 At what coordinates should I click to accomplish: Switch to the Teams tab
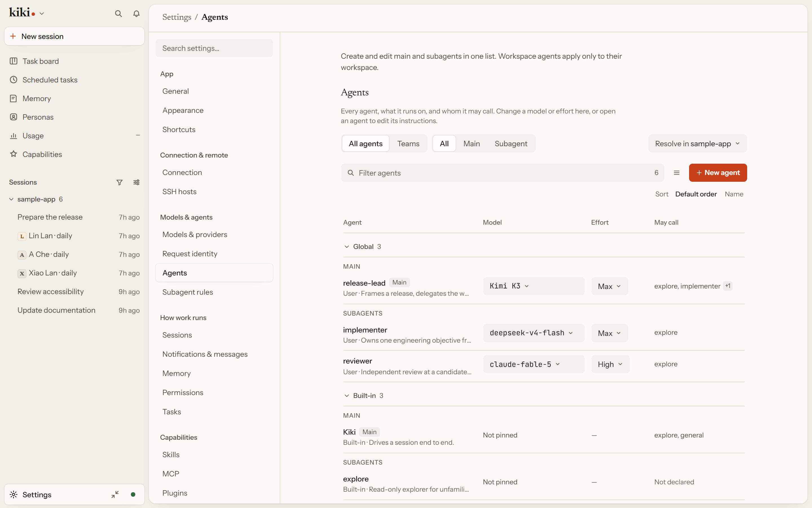(408, 143)
